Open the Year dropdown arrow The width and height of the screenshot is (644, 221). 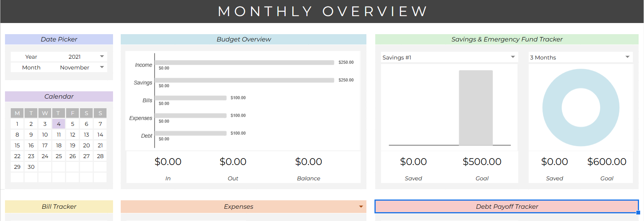(102, 56)
